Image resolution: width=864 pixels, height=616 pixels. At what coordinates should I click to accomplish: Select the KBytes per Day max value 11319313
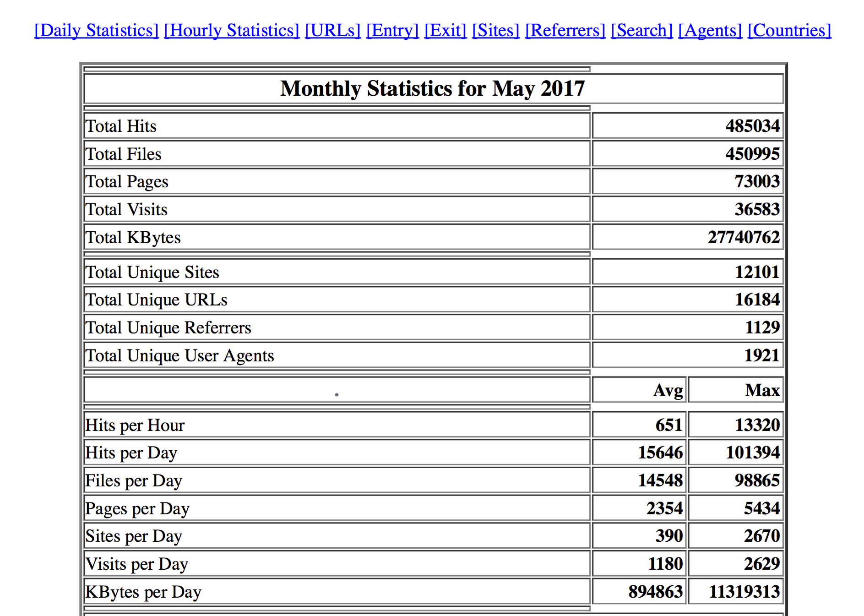(744, 592)
